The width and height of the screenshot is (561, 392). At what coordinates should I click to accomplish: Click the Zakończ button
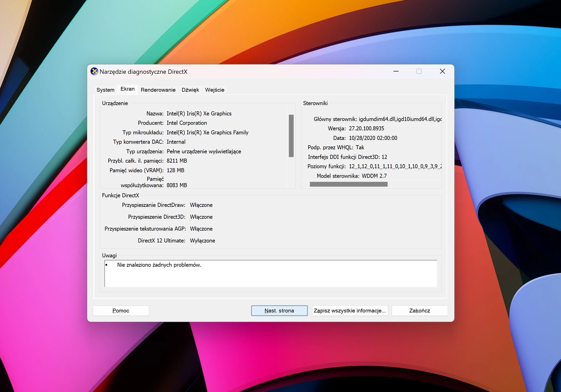420,311
